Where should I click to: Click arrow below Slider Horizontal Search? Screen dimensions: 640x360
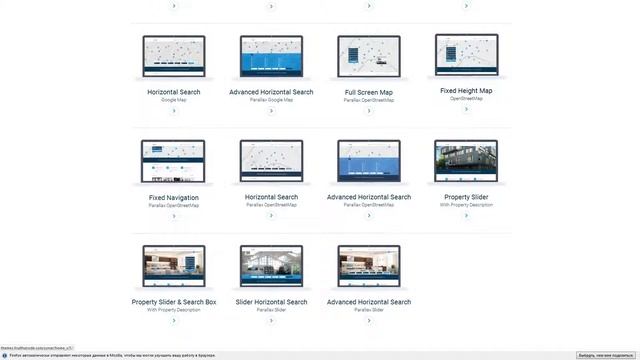[271, 321]
